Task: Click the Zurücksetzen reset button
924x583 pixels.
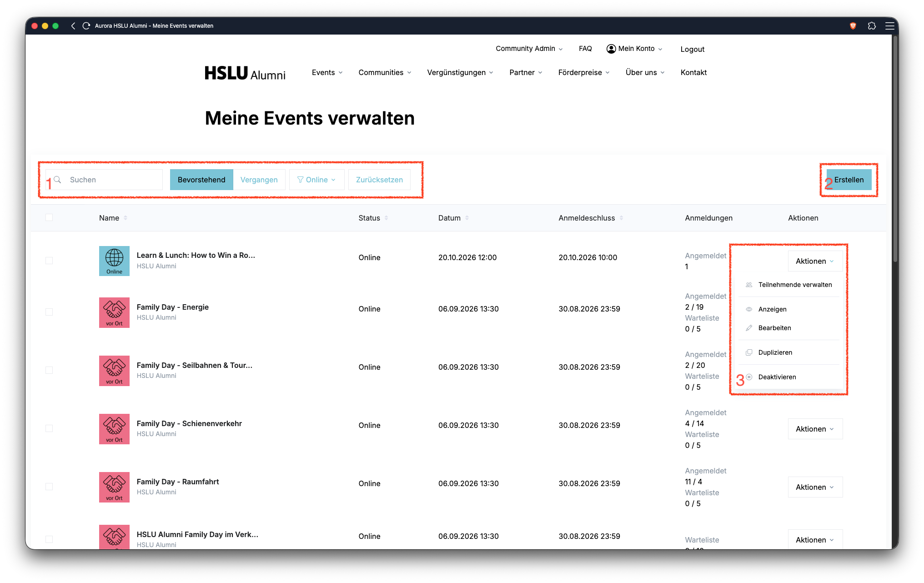Action: pyautogui.click(x=379, y=180)
